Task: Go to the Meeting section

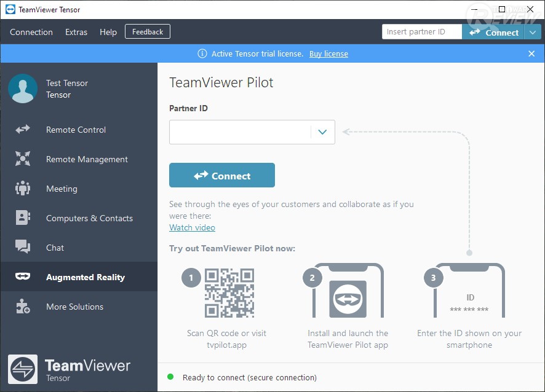Action: point(79,189)
